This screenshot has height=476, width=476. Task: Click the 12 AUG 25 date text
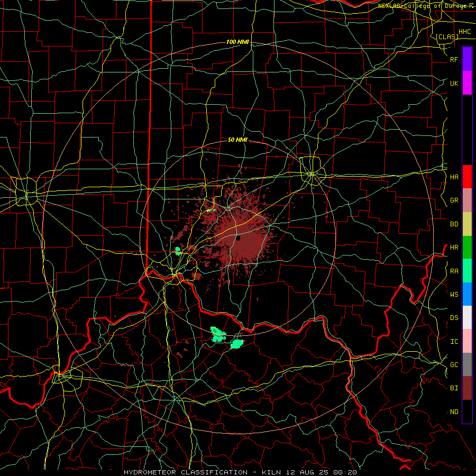(x=307, y=472)
